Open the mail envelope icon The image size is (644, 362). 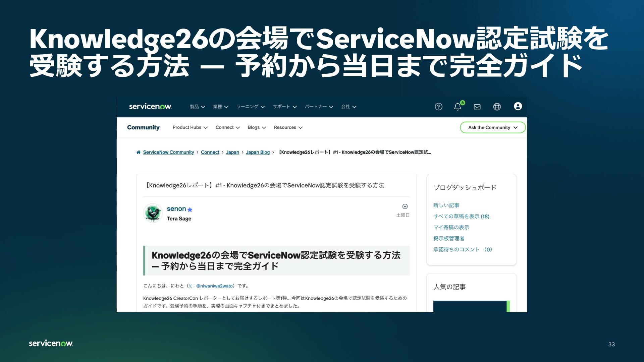click(x=477, y=107)
